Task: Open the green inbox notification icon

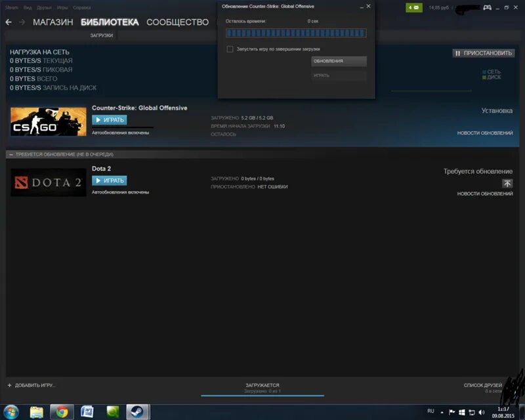Action: [x=414, y=7]
